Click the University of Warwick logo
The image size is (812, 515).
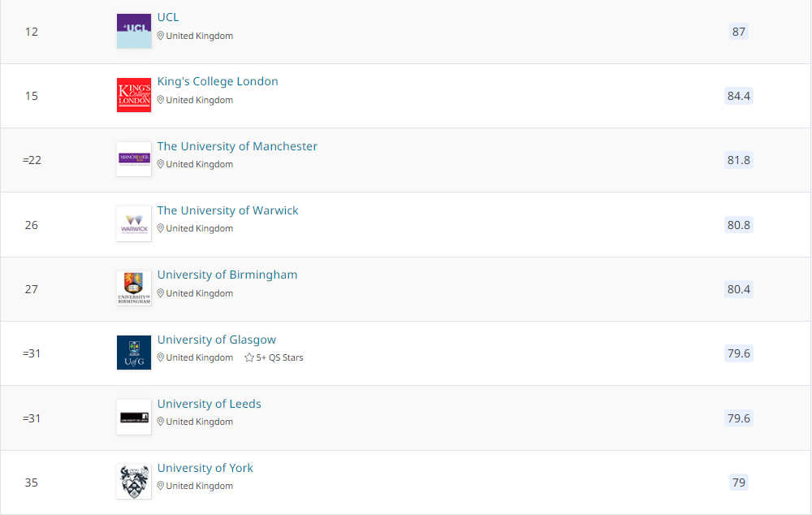134,224
